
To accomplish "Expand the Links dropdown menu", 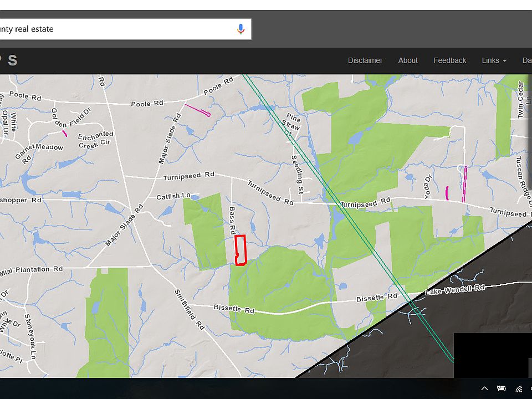I will pyautogui.click(x=494, y=60).
